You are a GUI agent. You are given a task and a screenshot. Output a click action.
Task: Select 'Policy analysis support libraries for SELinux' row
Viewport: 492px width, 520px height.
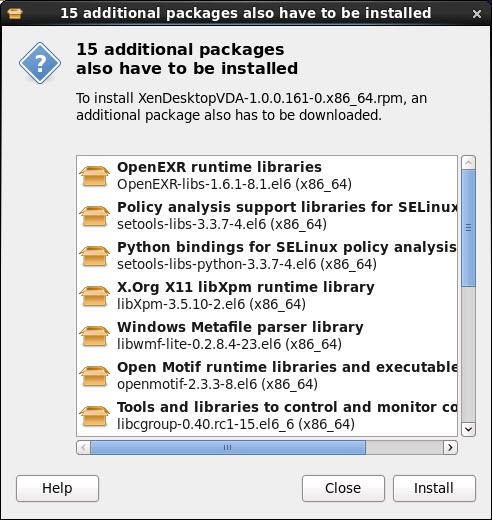pyautogui.click(x=267, y=216)
